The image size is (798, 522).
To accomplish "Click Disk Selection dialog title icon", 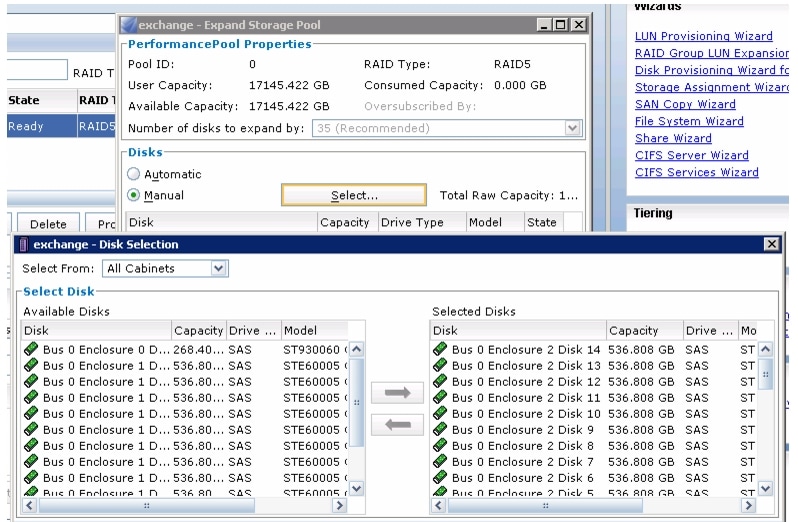I will click(x=23, y=245).
